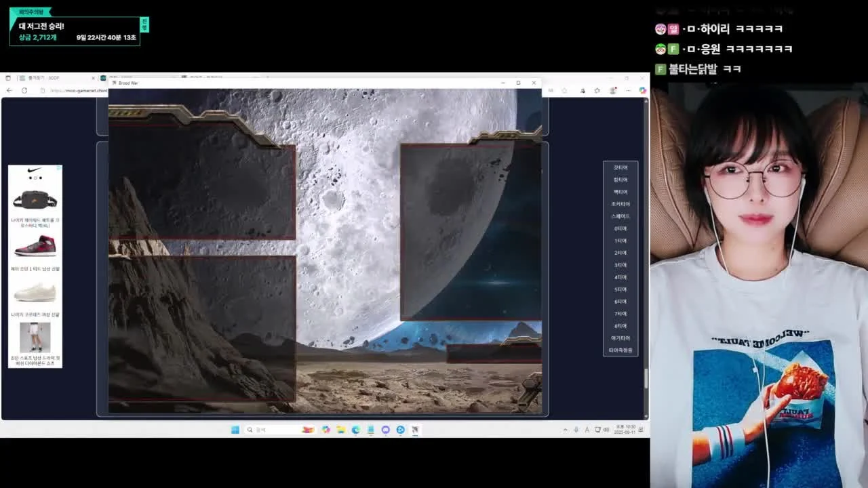Click the white Cortez sneaker ad thumbnail

tap(35, 292)
